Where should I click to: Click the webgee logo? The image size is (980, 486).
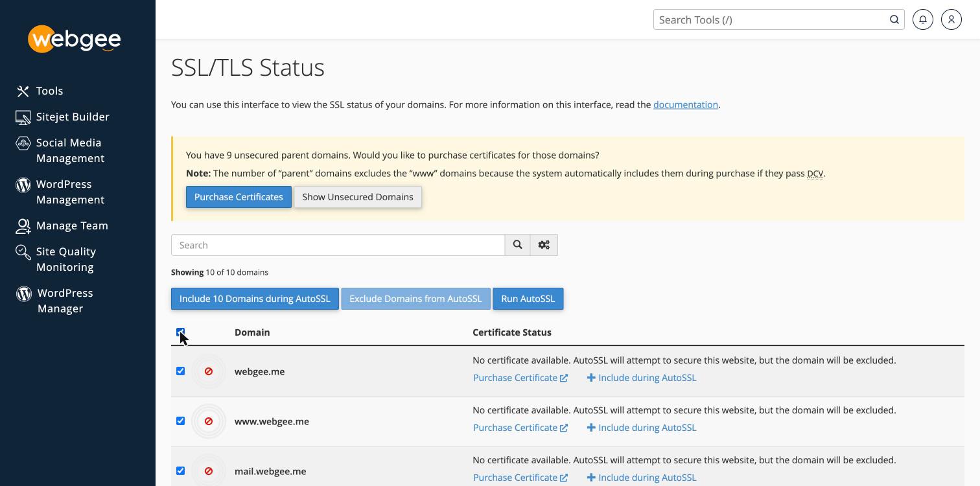coord(75,39)
